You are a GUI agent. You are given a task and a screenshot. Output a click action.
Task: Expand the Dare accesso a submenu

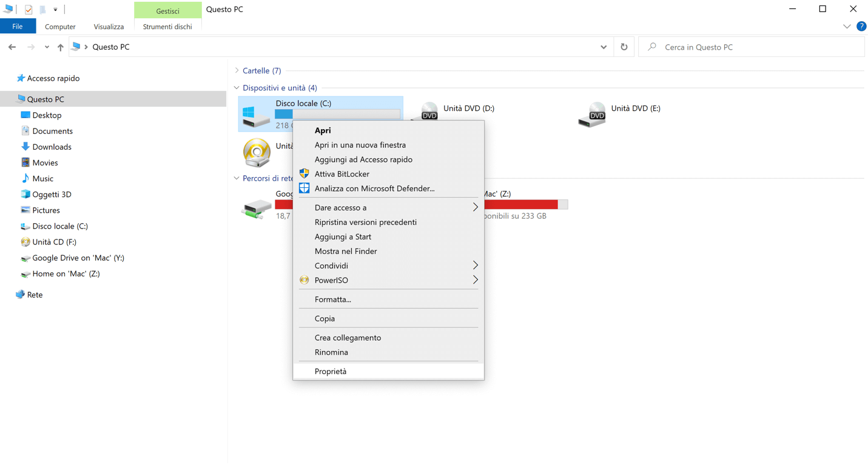pyautogui.click(x=475, y=207)
